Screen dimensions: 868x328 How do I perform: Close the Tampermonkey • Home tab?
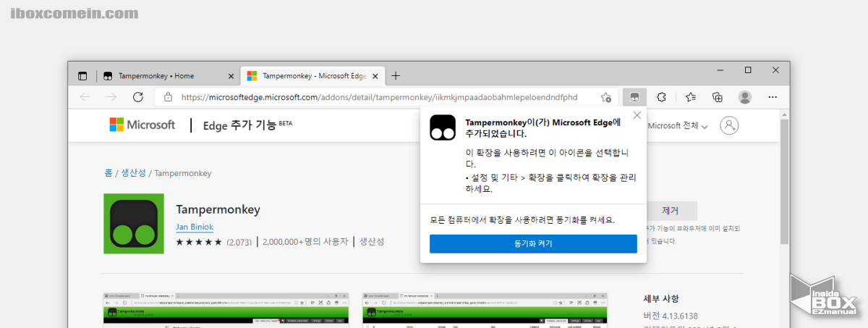coord(231,75)
